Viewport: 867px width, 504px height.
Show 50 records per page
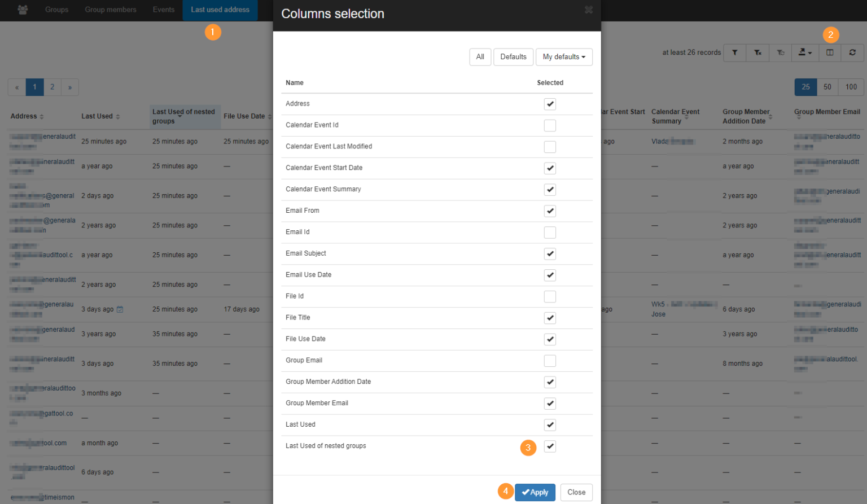pos(827,87)
